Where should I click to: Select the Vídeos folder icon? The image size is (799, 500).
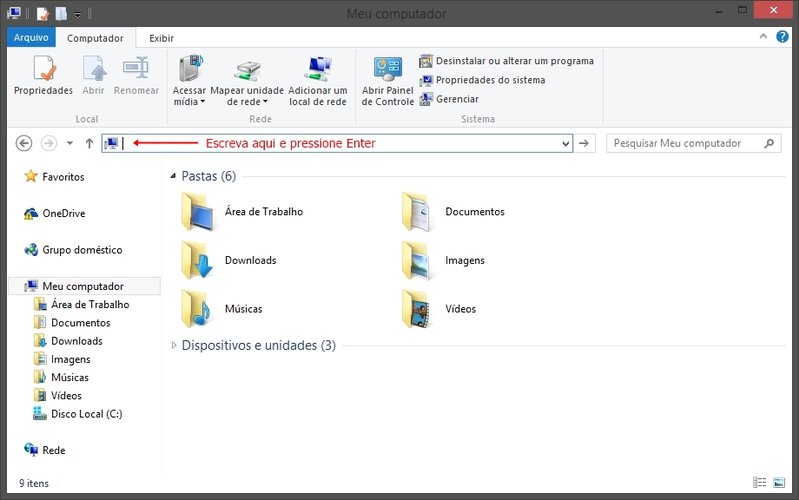click(x=417, y=309)
